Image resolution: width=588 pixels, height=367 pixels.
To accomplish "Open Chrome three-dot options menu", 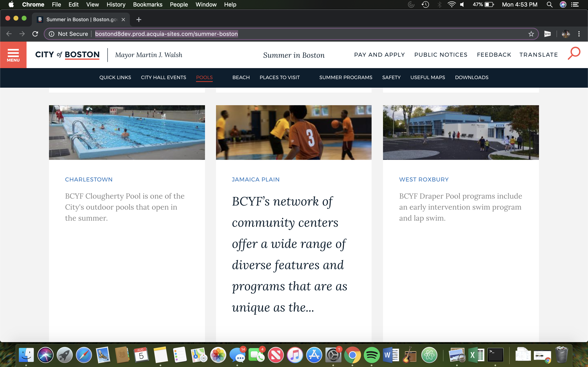I will pyautogui.click(x=579, y=34).
